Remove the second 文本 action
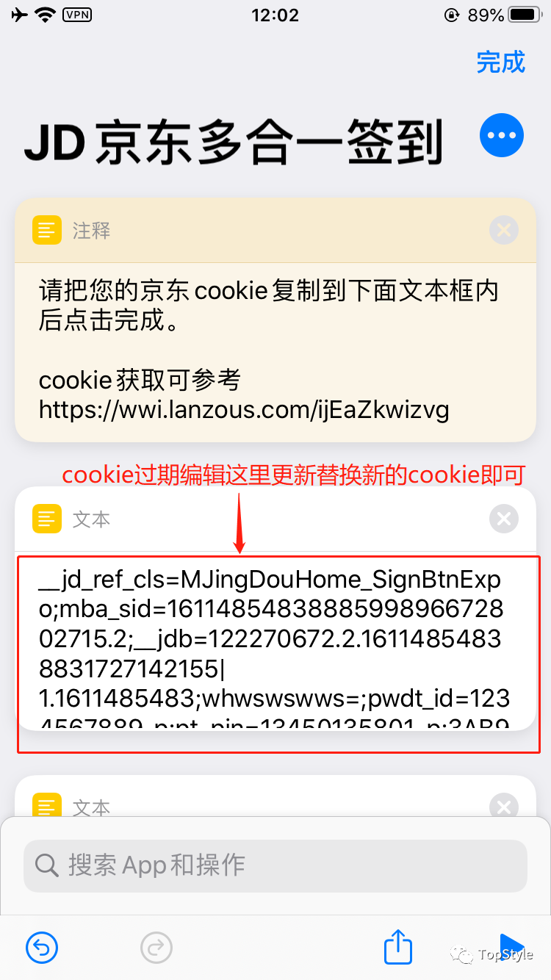Screen dimensions: 551x980 [x=504, y=807]
